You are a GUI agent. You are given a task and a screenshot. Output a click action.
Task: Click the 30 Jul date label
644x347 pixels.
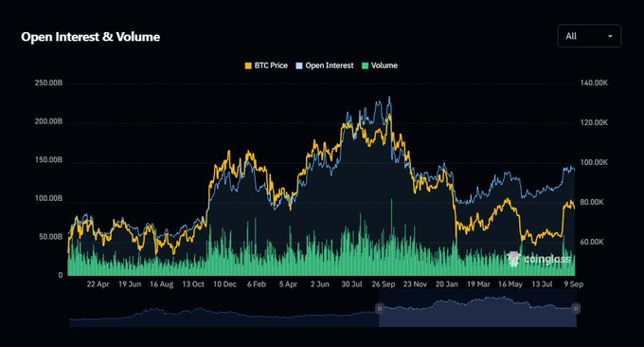click(352, 284)
